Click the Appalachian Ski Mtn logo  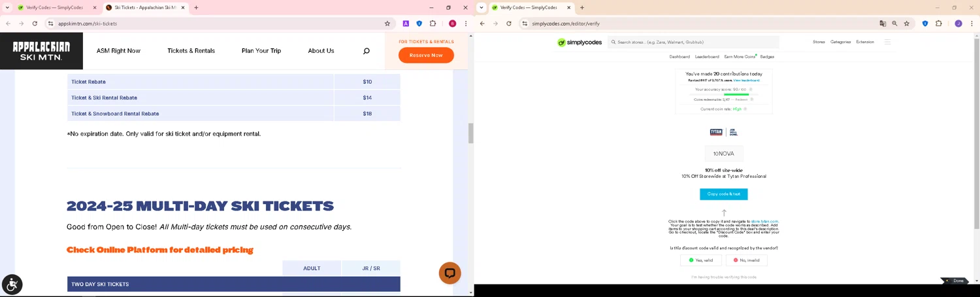[x=41, y=51]
